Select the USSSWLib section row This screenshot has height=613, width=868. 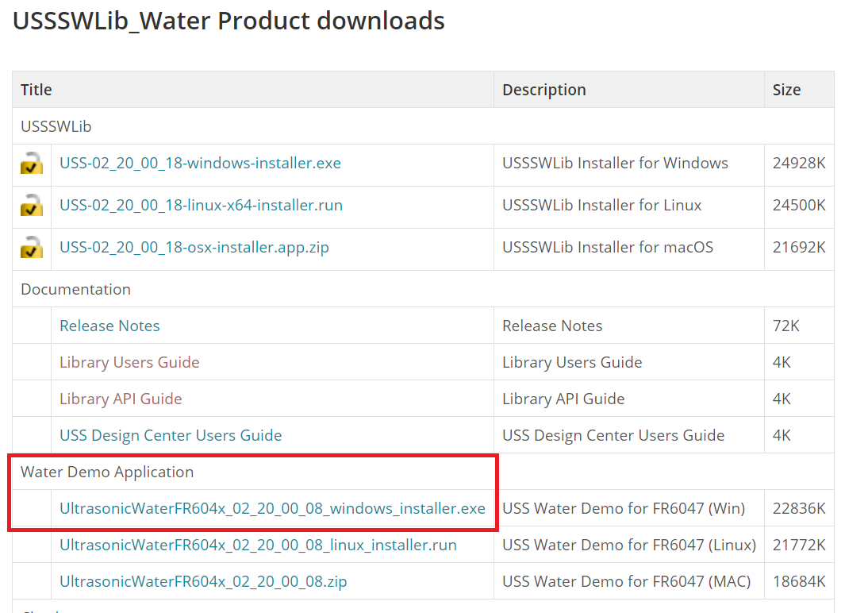pyautogui.click(x=423, y=126)
